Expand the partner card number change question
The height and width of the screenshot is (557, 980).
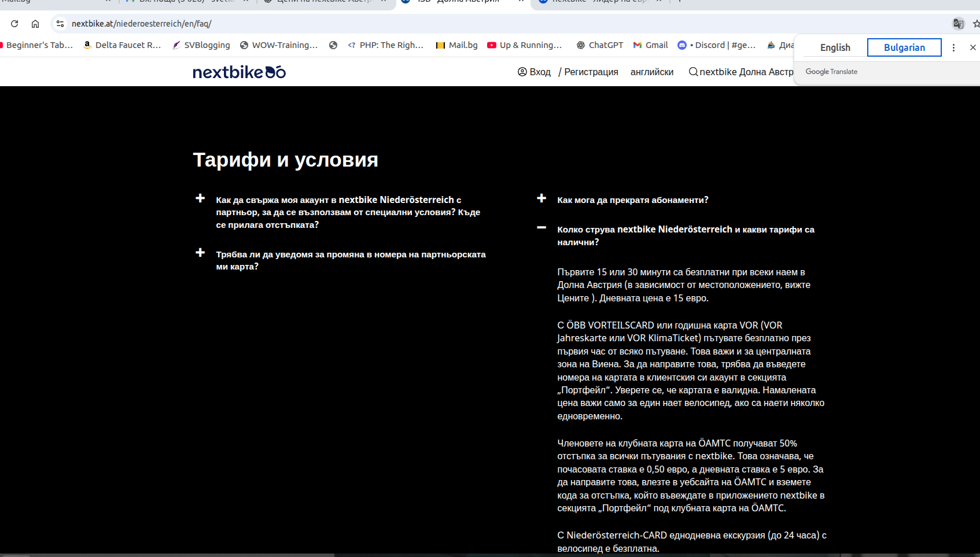click(200, 253)
